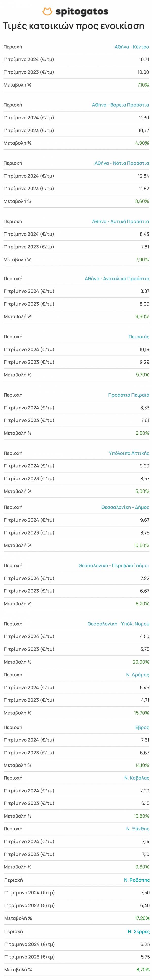The height and width of the screenshot is (980, 152).
Task: Select Υπόλοιπο Αττικής region
Action: point(129,453)
